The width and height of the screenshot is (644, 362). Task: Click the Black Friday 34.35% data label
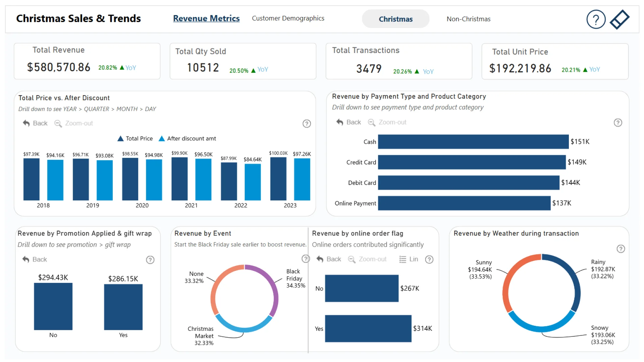296,279
